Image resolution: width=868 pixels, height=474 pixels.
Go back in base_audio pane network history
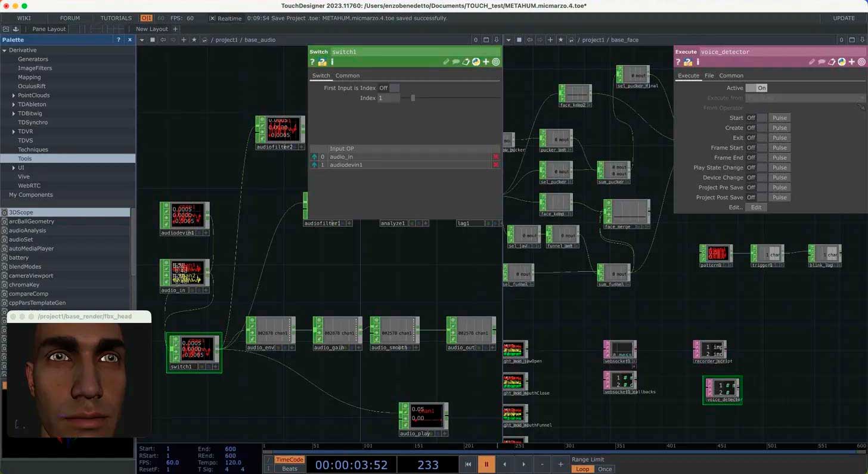(163, 40)
